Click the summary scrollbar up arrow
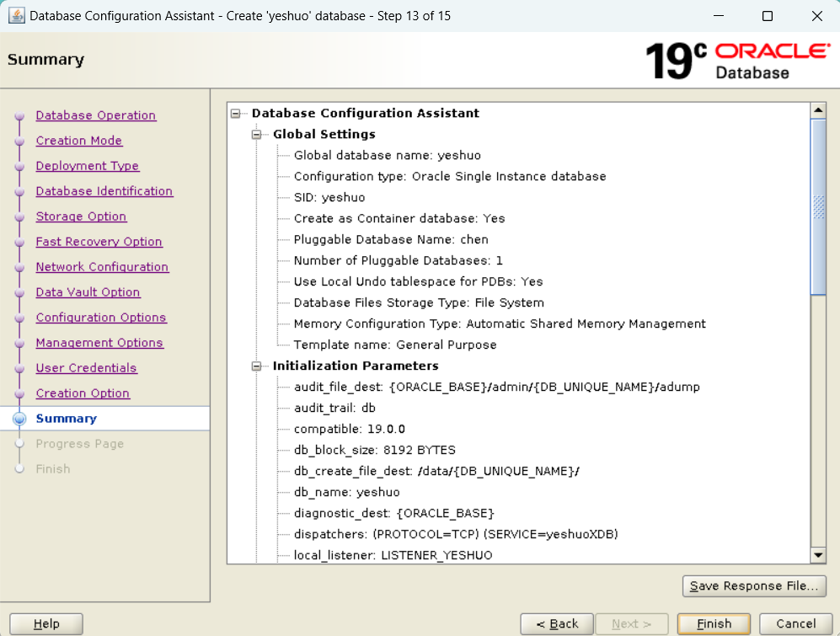The height and width of the screenshot is (636, 840). pyautogui.click(x=818, y=110)
